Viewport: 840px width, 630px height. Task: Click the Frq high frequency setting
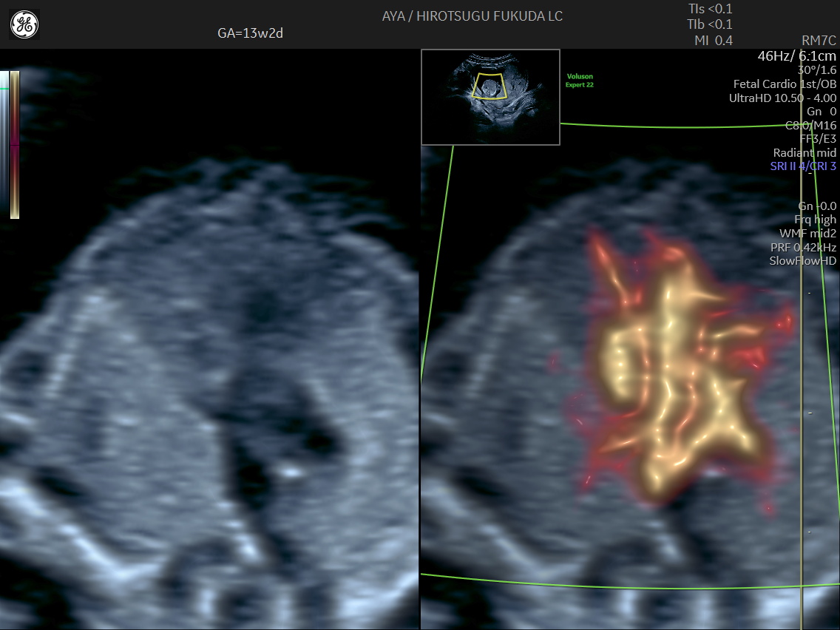click(815, 220)
